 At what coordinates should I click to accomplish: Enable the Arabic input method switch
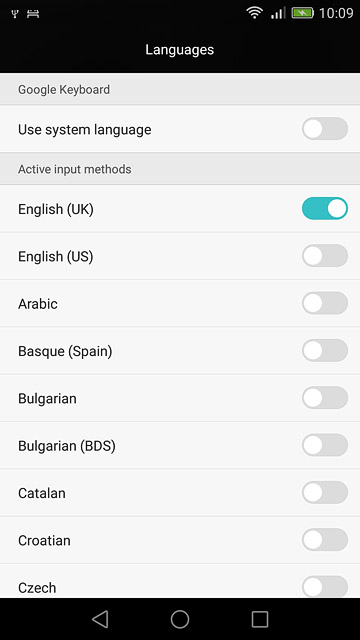point(325,303)
